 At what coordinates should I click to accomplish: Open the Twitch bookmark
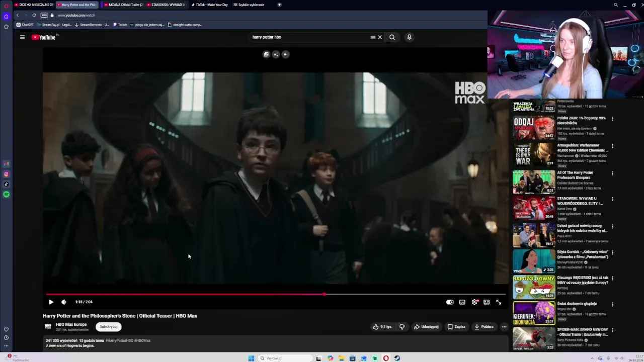click(x=120, y=25)
